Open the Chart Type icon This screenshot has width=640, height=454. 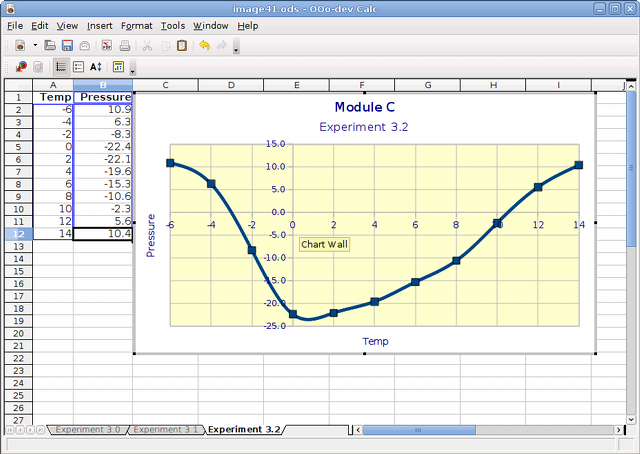(x=20, y=67)
